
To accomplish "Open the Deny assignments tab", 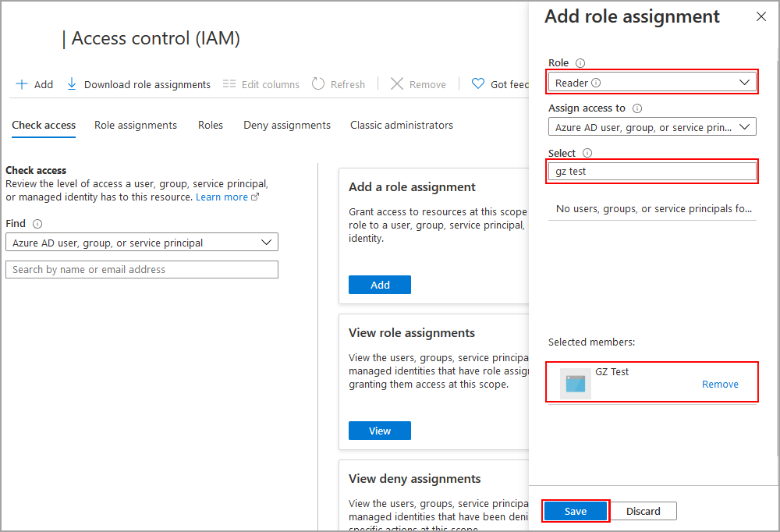I will point(287,125).
